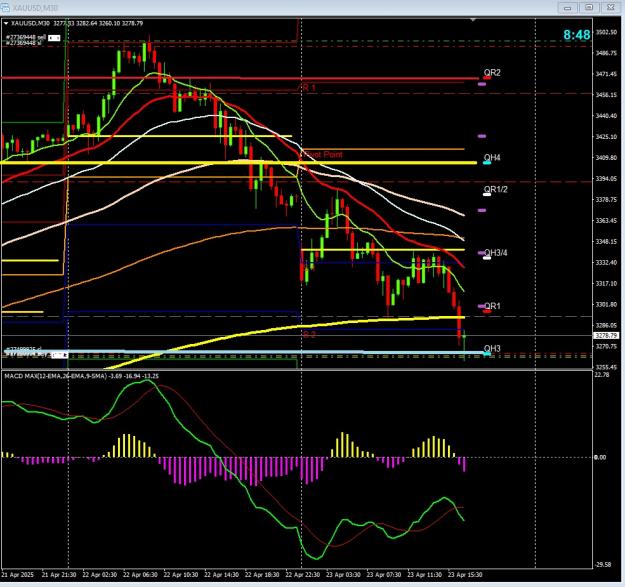Click the chart shift triangle marker at top
625x587 pixels.
(x=473, y=20)
